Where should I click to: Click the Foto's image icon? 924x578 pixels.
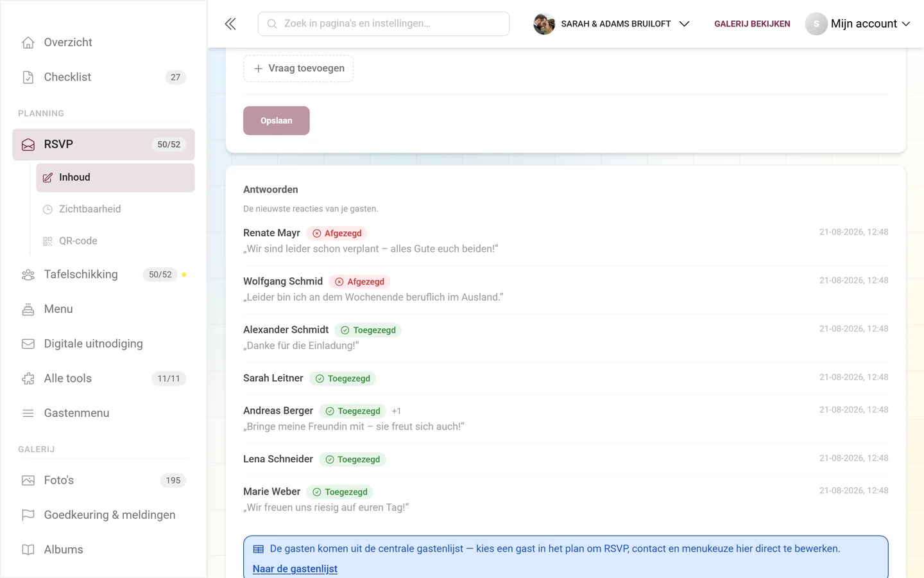28,480
